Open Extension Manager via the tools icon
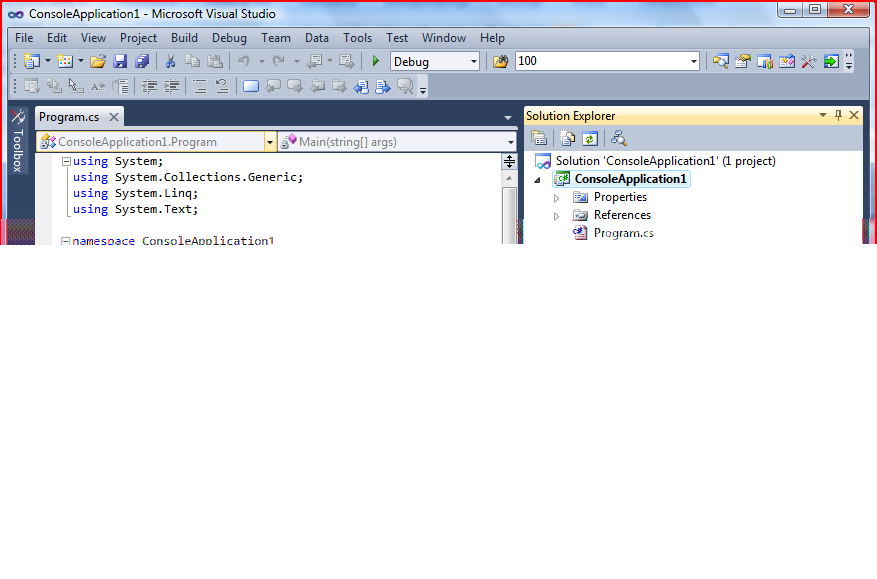The image size is (877, 579). [x=809, y=61]
